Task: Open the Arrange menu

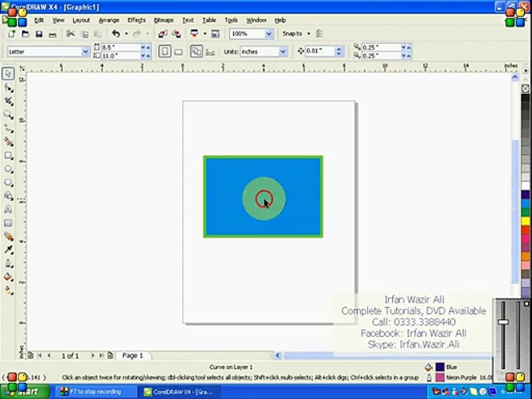Action: pyautogui.click(x=109, y=21)
